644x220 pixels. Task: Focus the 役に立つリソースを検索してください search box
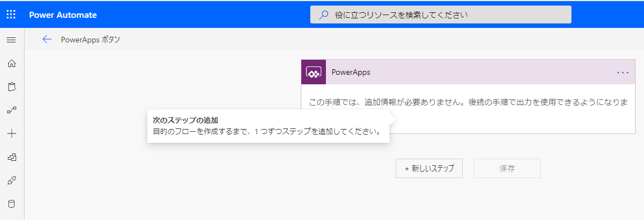tap(441, 15)
